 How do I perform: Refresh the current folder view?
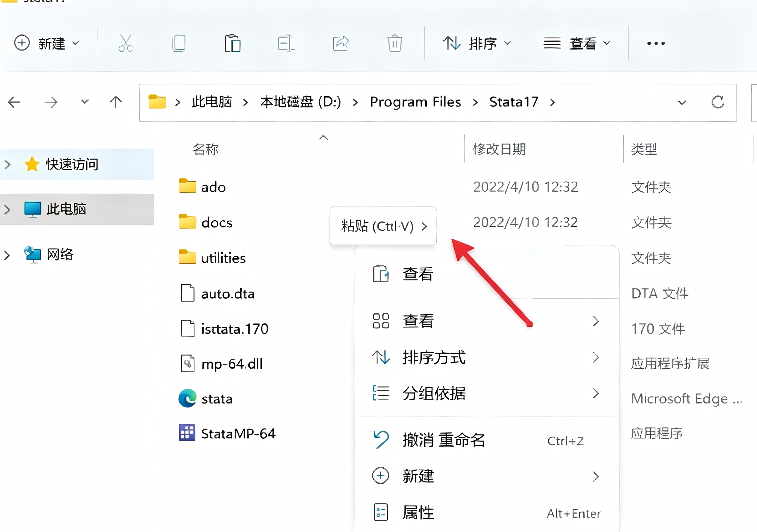(x=717, y=102)
